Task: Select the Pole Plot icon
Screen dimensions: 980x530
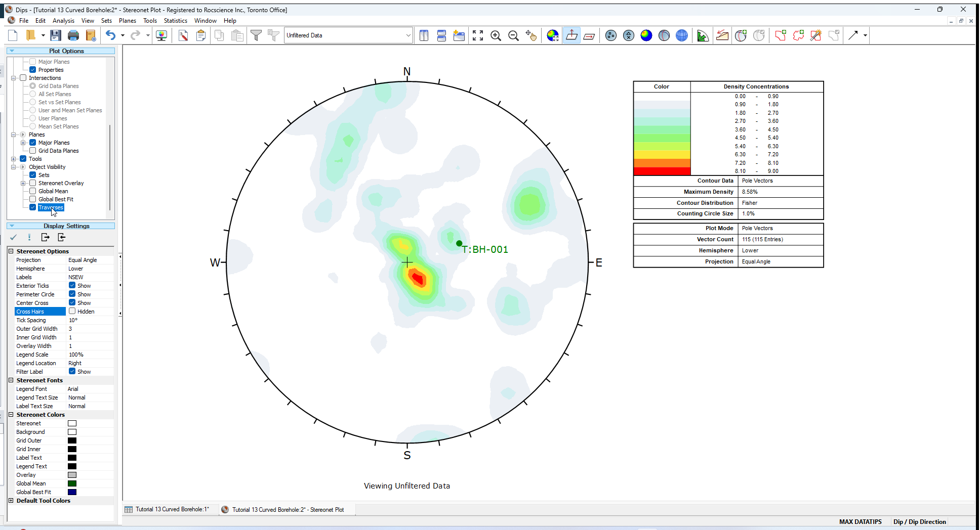Action: pyautogui.click(x=611, y=35)
